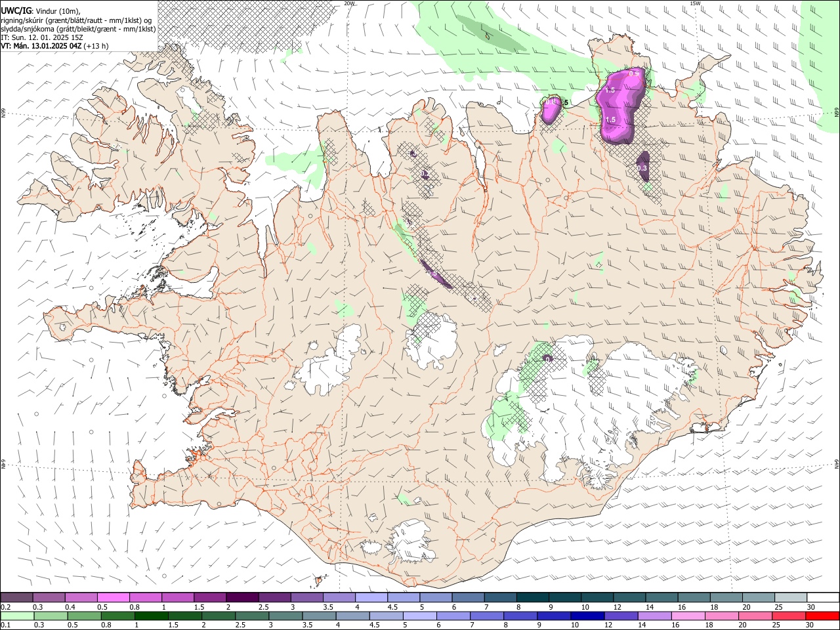This screenshot has width=840, height=630.
Task: Click the initial time line 'IT: Sun. 12. 01. 2025 15Z'
Action: (42, 37)
